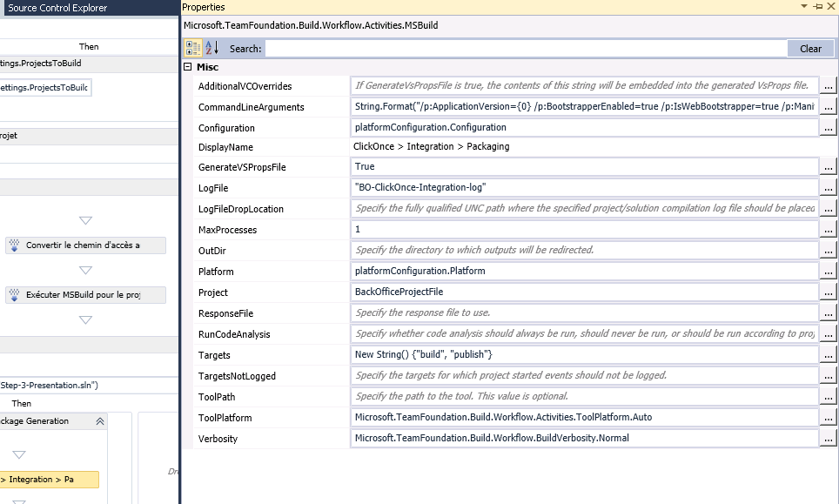Image resolution: width=839 pixels, height=504 pixels.
Task: Collapse the Misc property category
Action: (x=188, y=67)
